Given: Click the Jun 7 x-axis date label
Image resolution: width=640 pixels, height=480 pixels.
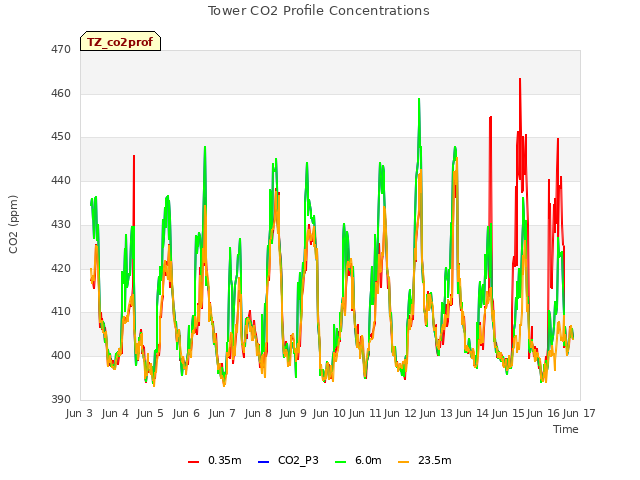Looking at the screenshot, I should pyautogui.click(x=222, y=413).
